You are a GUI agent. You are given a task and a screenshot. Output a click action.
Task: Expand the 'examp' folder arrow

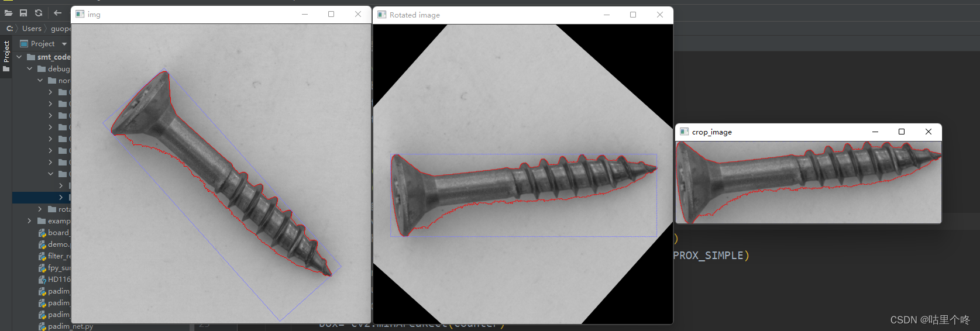[x=30, y=220]
